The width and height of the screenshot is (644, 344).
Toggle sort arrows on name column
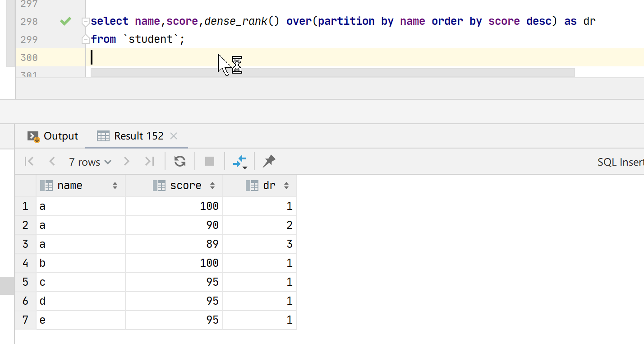point(115,186)
